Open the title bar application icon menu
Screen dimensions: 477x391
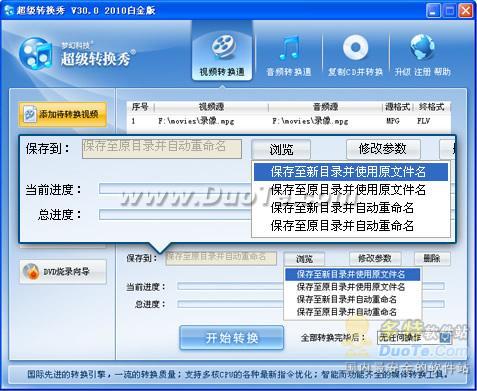coord(9,10)
